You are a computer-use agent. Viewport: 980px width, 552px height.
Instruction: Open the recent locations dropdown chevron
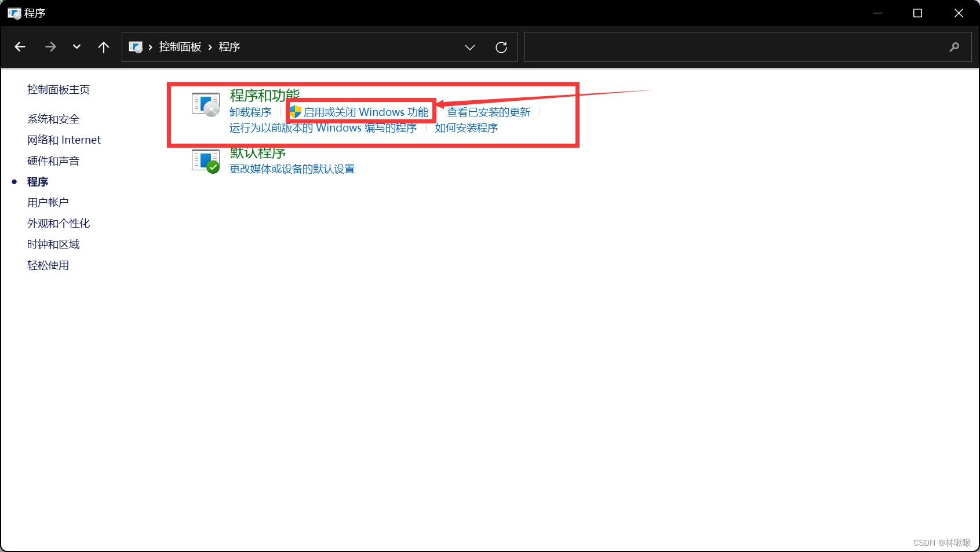pyautogui.click(x=76, y=47)
